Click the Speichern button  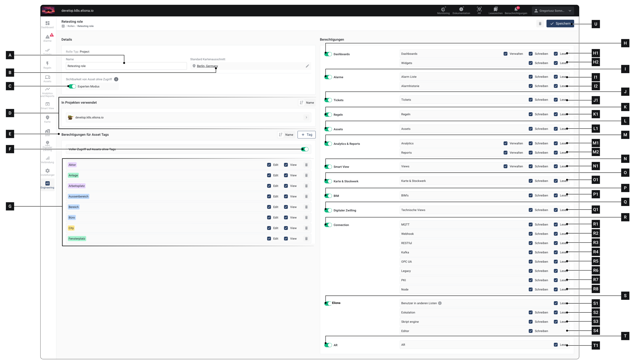coord(560,24)
